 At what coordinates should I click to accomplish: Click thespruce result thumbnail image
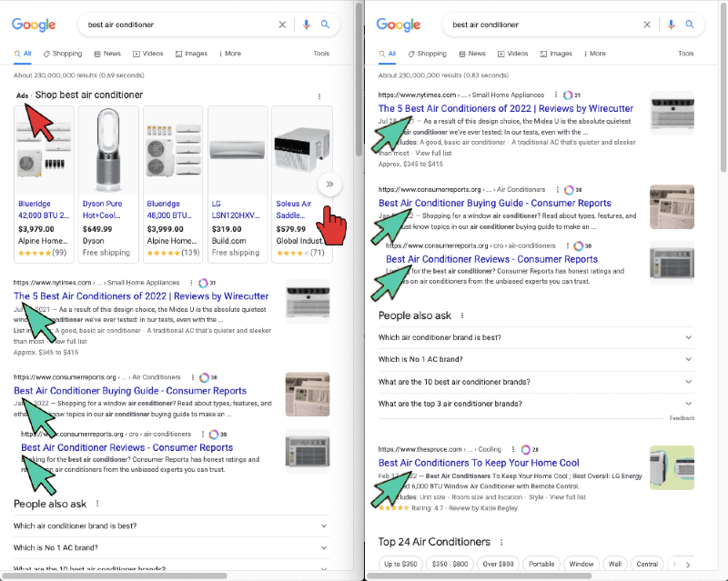tap(672, 467)
